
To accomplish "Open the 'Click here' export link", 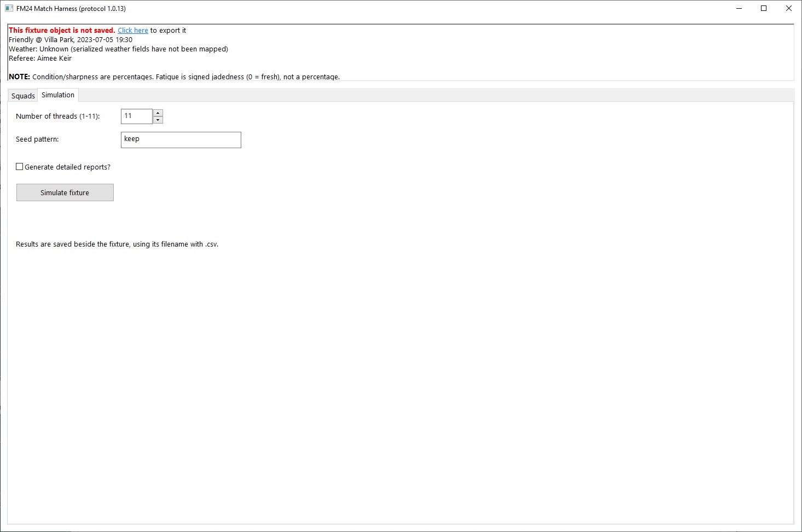I will 133,31.
